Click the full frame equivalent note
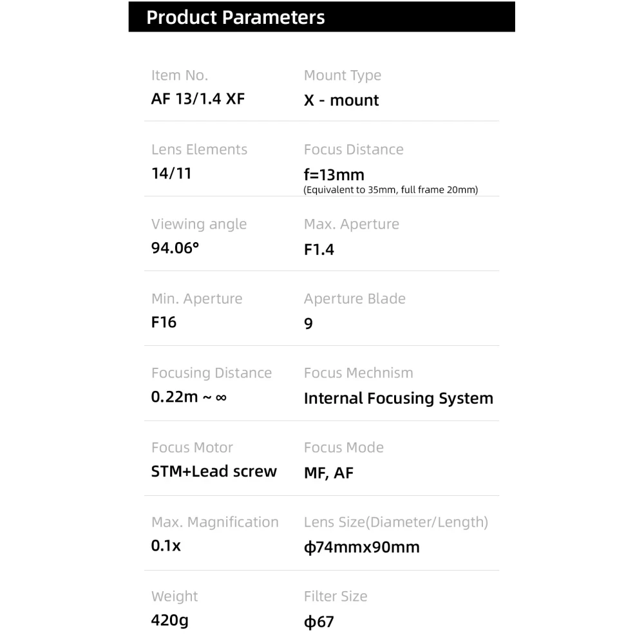The image size is (644, 644). [x=390, y=190]
